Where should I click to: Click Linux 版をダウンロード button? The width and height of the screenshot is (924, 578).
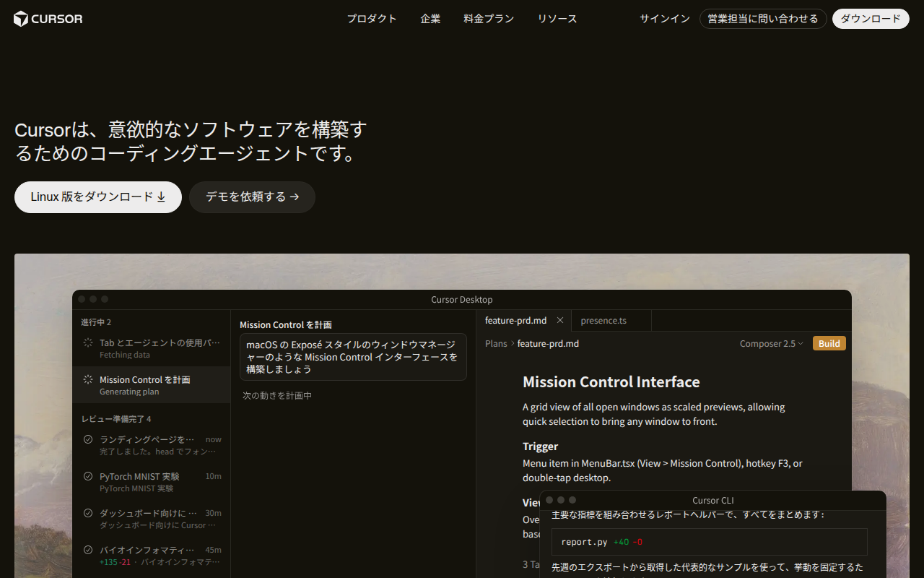pyautogui.click(x=98, y=197)
